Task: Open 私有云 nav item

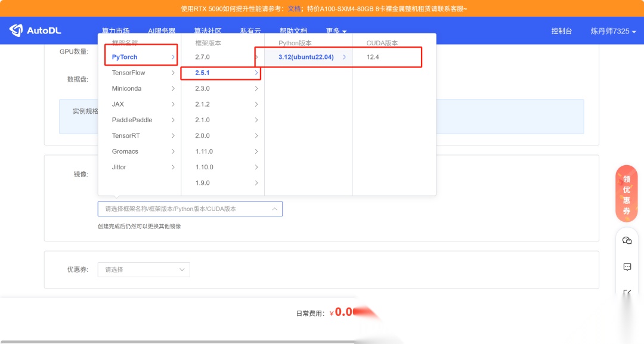Action: 250,31
